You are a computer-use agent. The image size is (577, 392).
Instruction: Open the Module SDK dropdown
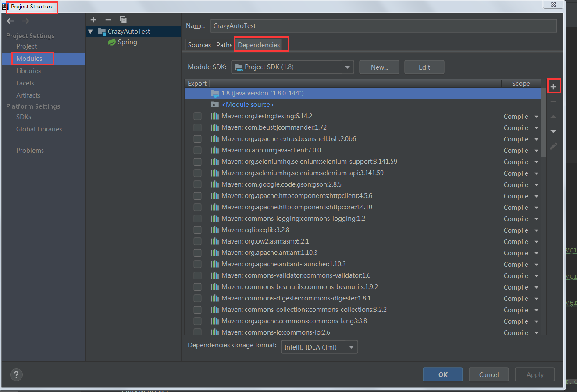pyautogui.click(x=292, y=67)
